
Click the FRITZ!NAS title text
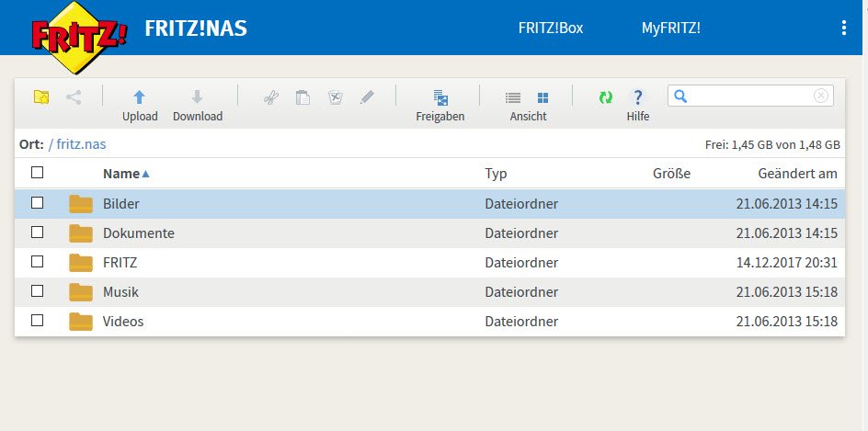[196, 28]
